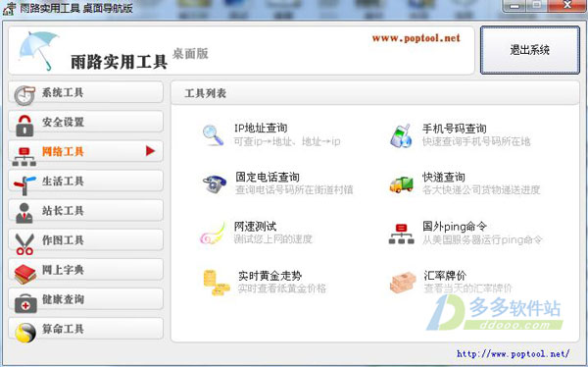This screenshot has width=588, height=367.
Task: Click the 快递查询 truck icon
Action: [401, 184]
